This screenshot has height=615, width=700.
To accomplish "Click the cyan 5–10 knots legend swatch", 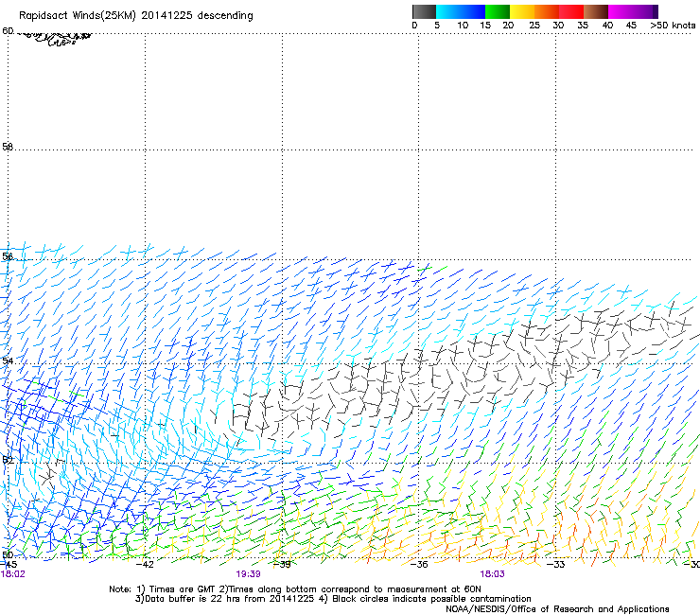I will (x=448, y=11).
